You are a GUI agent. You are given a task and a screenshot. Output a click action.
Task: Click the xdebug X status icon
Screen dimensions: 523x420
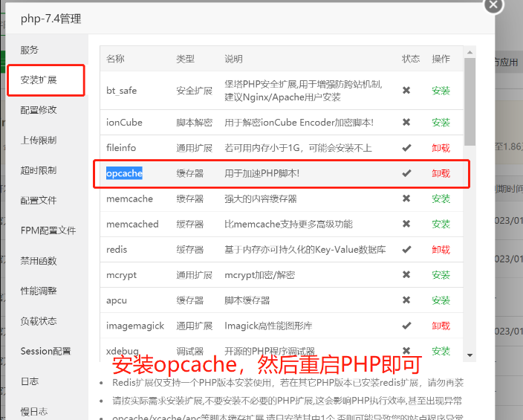(x=406, y=351)
